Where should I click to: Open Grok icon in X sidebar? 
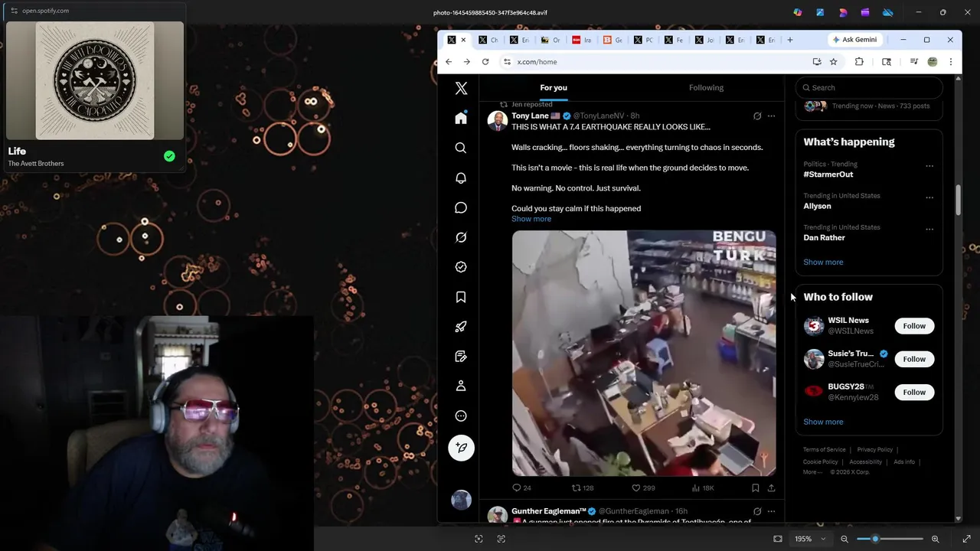461,237
